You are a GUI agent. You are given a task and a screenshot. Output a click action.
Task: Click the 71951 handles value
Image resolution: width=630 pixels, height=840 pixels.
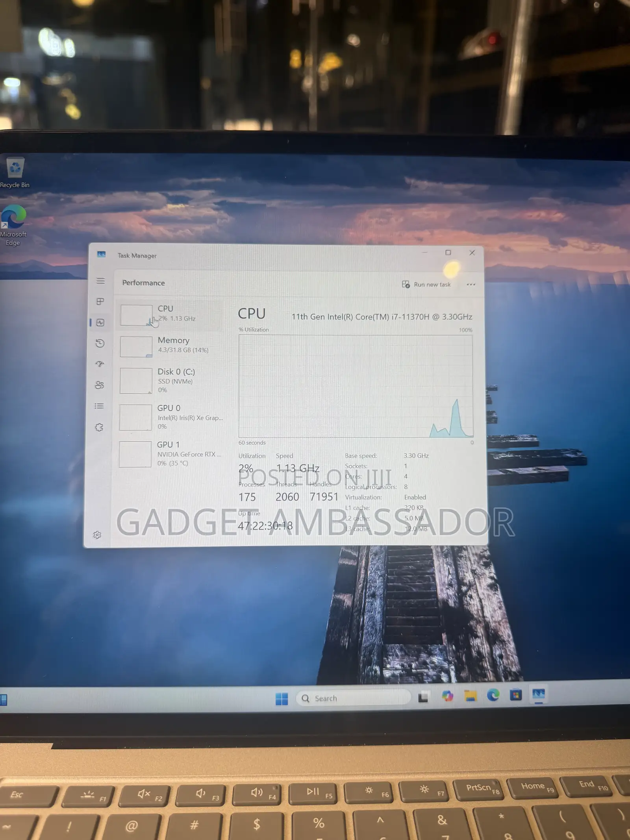click(x=324, y=497)
